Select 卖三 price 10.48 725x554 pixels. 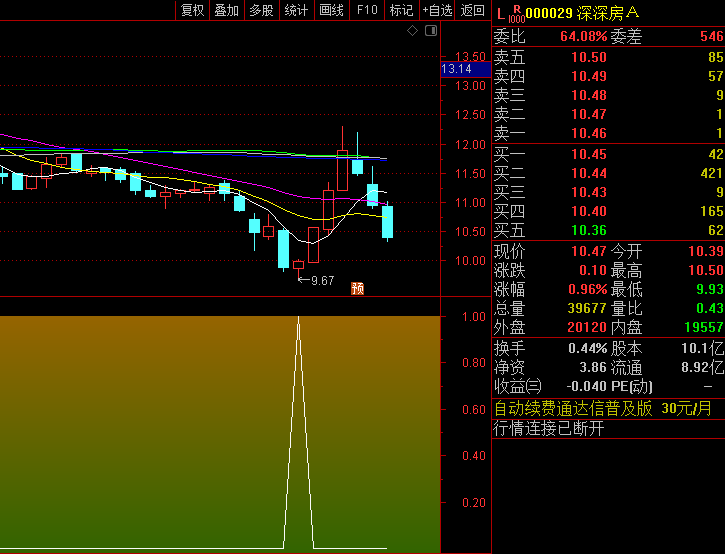(x=589, y=95)
